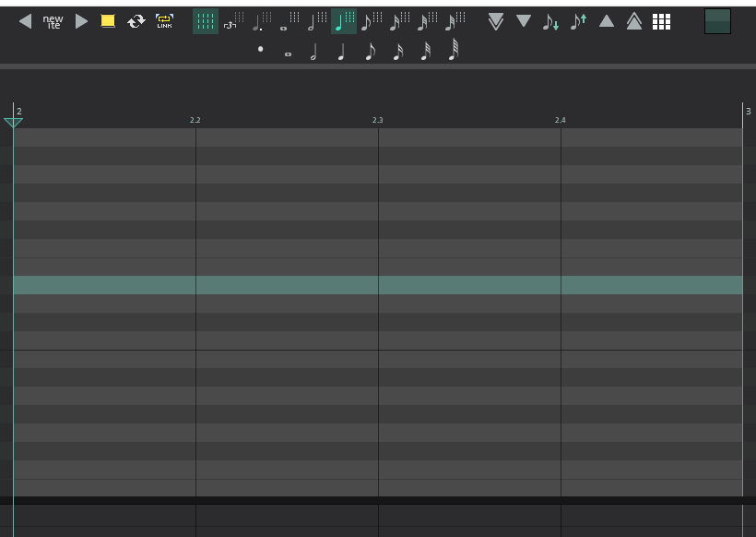The image size is (756, 537).
Task: Click the 'new ite' button
Action: 53,21
